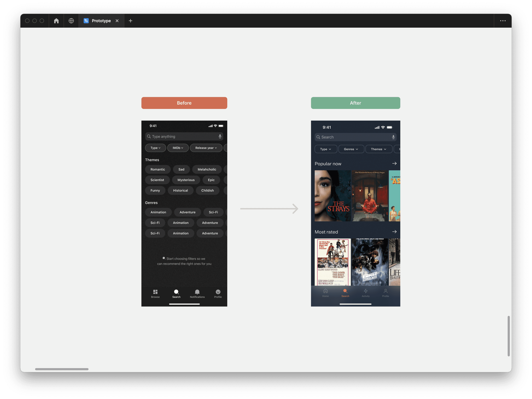The width and height of the screenshot is (532, 399).
Task: Tap the Activity lightning icon
Action: click(366, 291)
